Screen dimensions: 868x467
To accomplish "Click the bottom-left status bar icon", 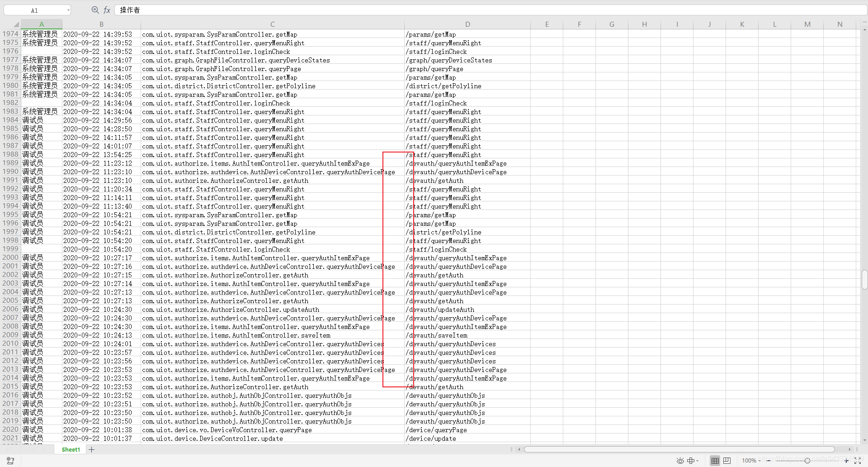I will click(11, 461).
